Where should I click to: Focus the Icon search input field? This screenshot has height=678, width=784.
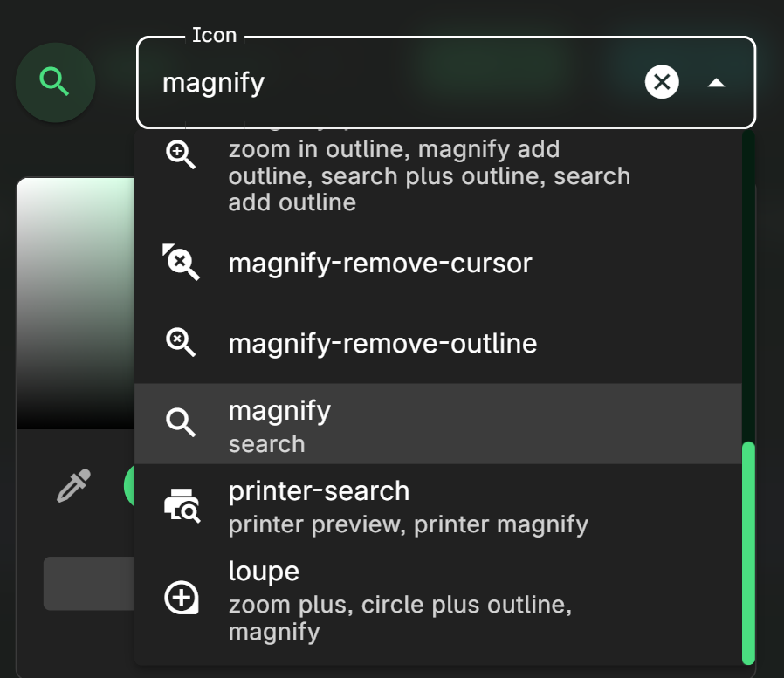pos(349,84)
